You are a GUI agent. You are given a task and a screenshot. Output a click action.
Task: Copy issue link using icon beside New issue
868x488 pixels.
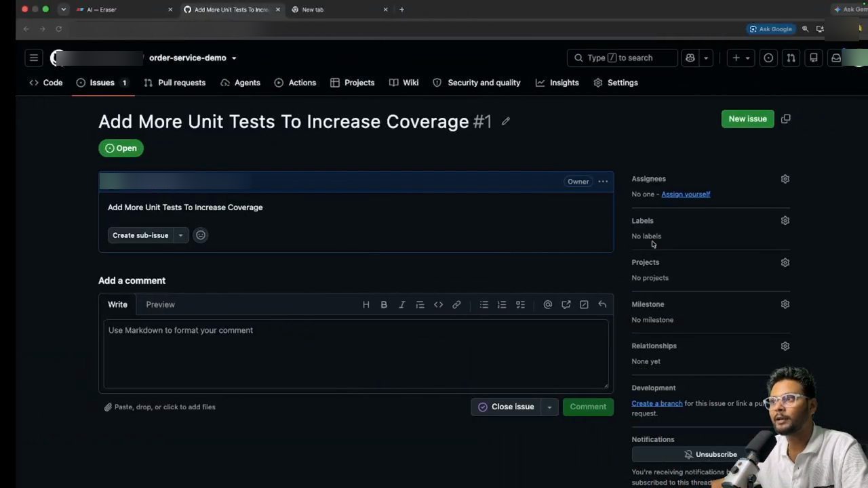click(786, 119)
